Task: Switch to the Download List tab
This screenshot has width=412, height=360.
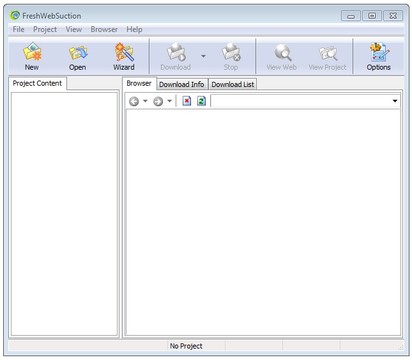Action: click(x=233, y=84)
